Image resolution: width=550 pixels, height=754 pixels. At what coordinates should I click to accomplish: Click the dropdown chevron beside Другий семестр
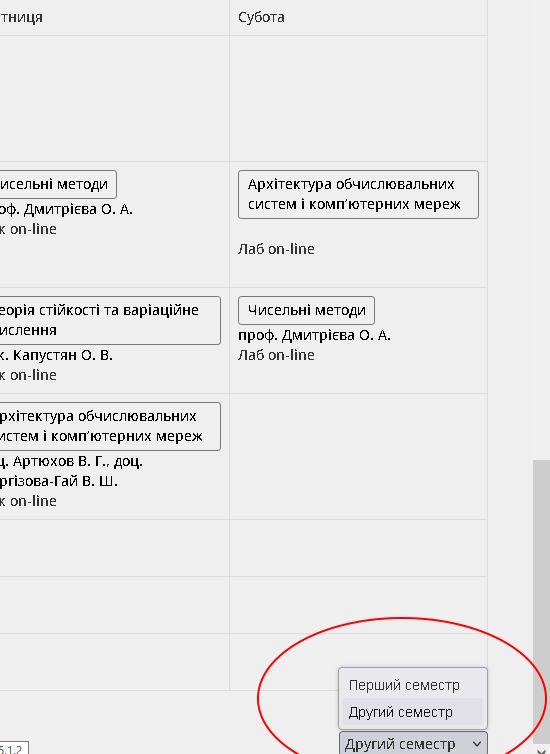476,744
